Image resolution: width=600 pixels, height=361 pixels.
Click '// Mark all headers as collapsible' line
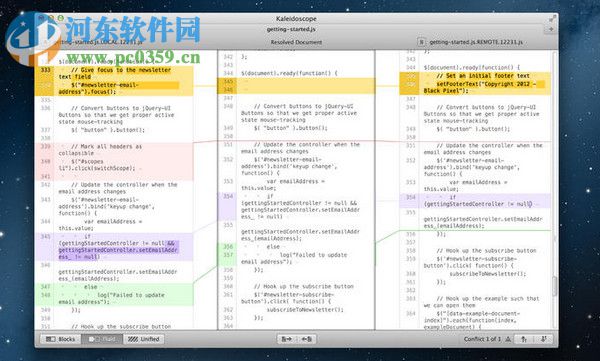(100, 150)
